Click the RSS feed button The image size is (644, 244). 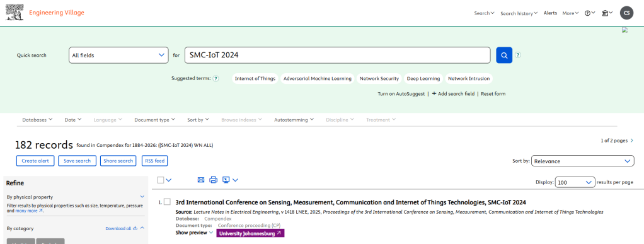coord(154,161)
